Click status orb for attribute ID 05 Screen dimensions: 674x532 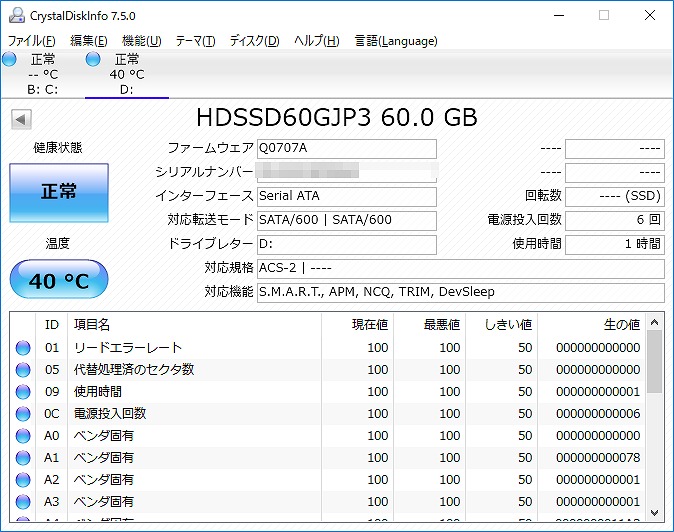click(23, 370)
